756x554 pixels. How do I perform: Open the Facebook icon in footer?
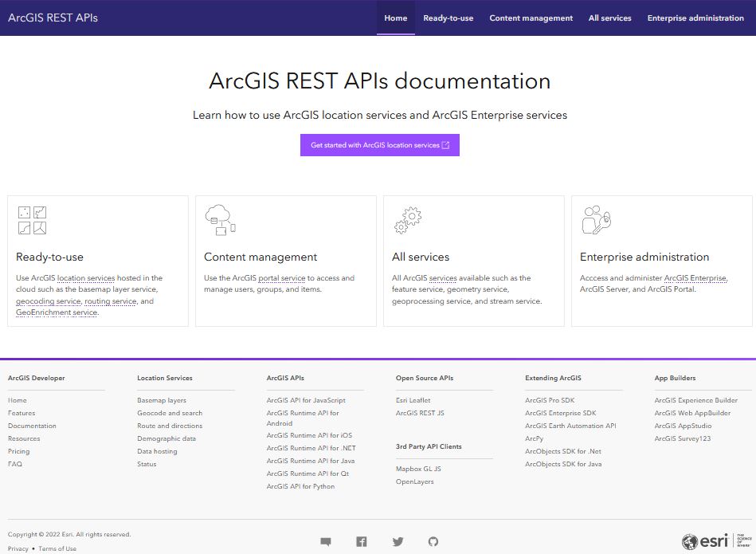(x=362, y=542)
